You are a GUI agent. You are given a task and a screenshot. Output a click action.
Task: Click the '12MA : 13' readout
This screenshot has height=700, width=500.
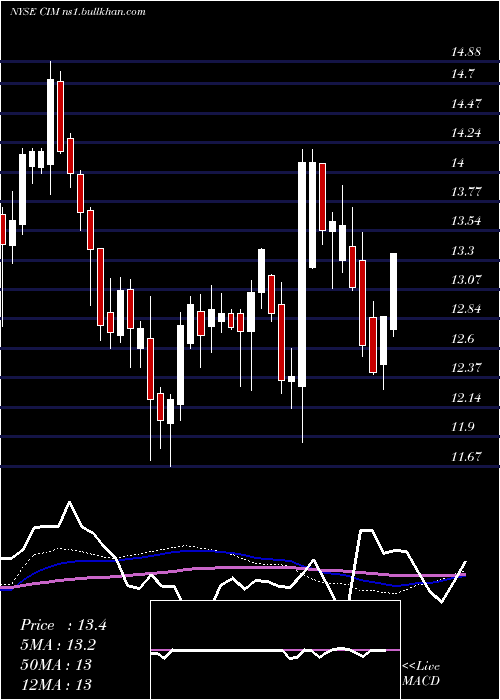[56, 684]
